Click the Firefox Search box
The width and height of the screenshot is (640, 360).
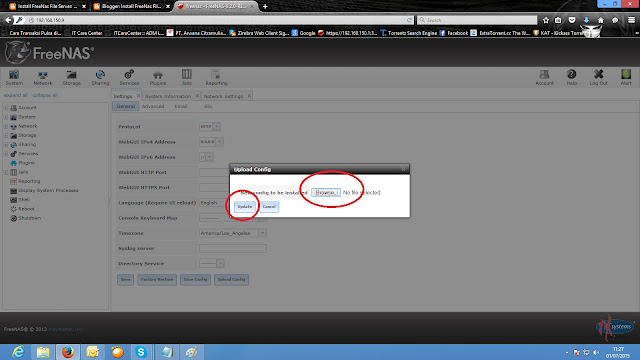(477, 20)
